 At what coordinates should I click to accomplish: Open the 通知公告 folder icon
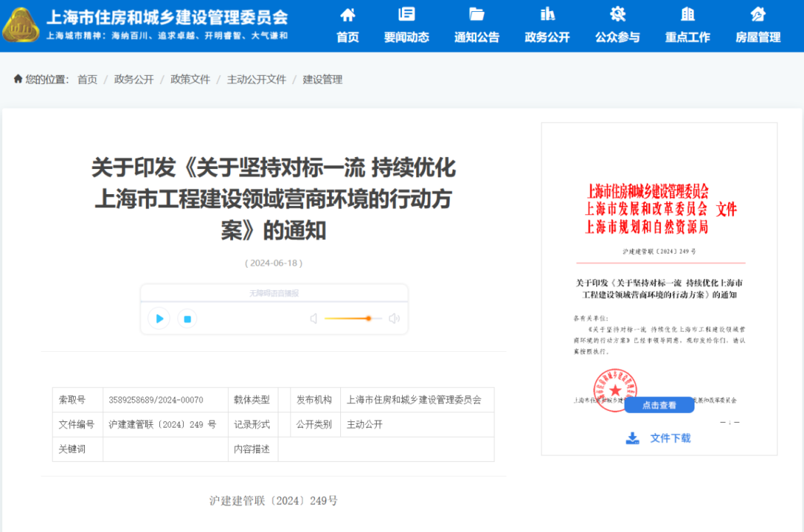click(476, 14)
